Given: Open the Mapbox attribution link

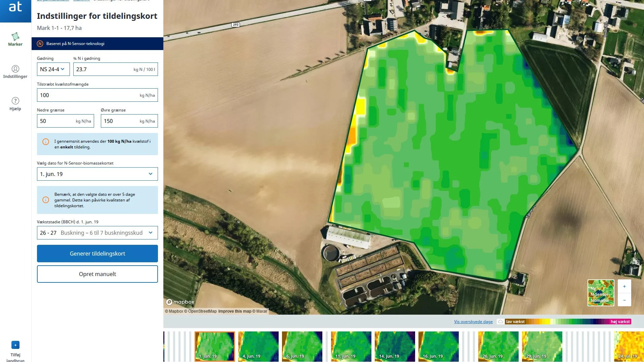Looking at the screenshot, I should coord(174,311).
